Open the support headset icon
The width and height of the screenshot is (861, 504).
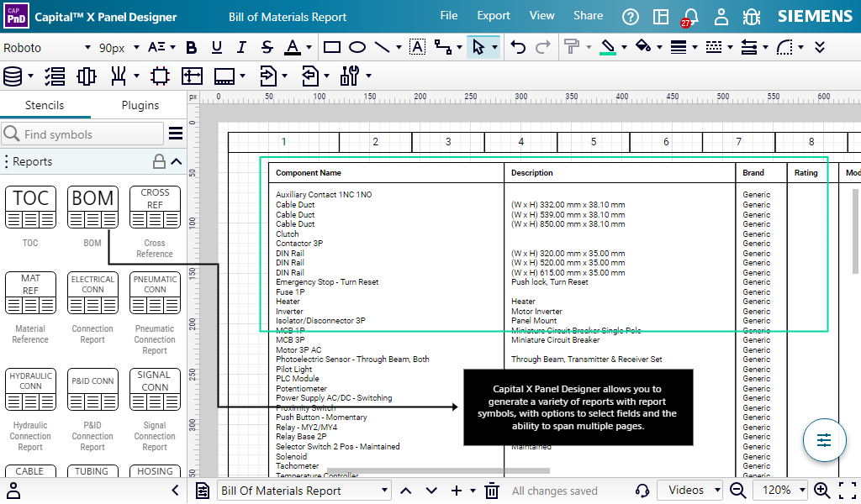(x=642, y=491)
